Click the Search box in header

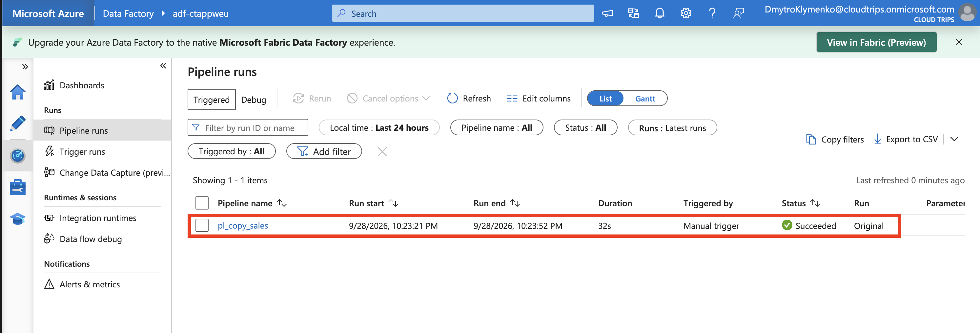[x=462, y=13]
